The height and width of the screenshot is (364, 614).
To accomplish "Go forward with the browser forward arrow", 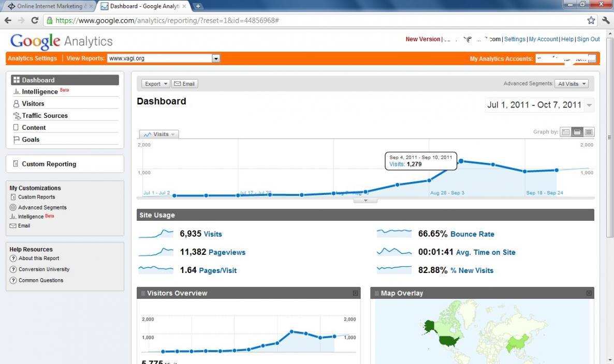I will pos(21,20).
